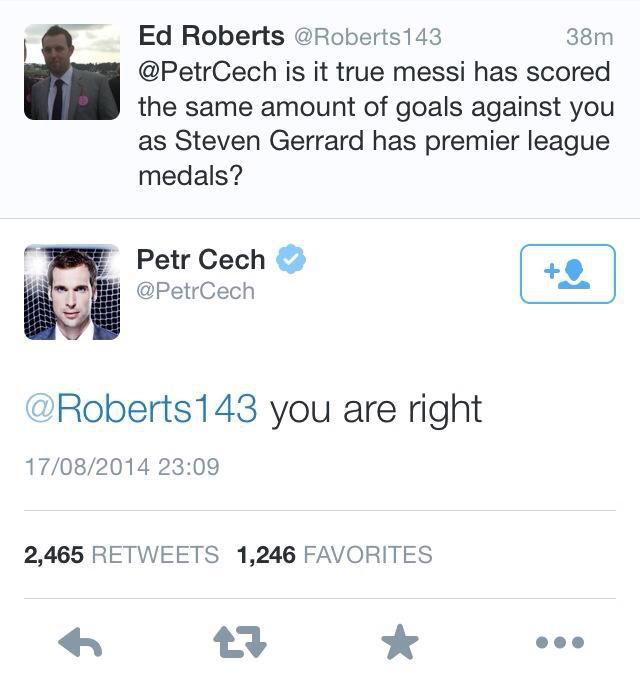Tap the Ed Roberts name
The width and height of the screenshot is (640, 680).
point(209,37)
